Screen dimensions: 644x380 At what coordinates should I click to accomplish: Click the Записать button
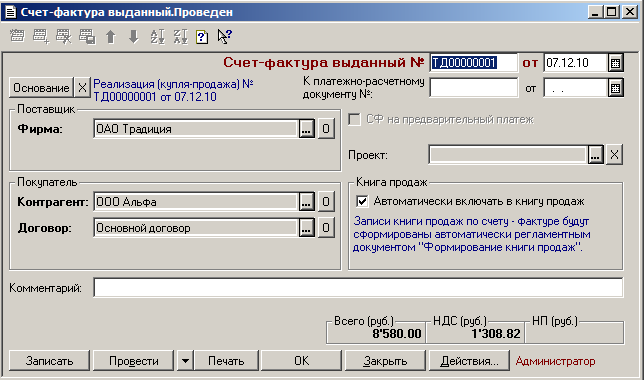49,361
